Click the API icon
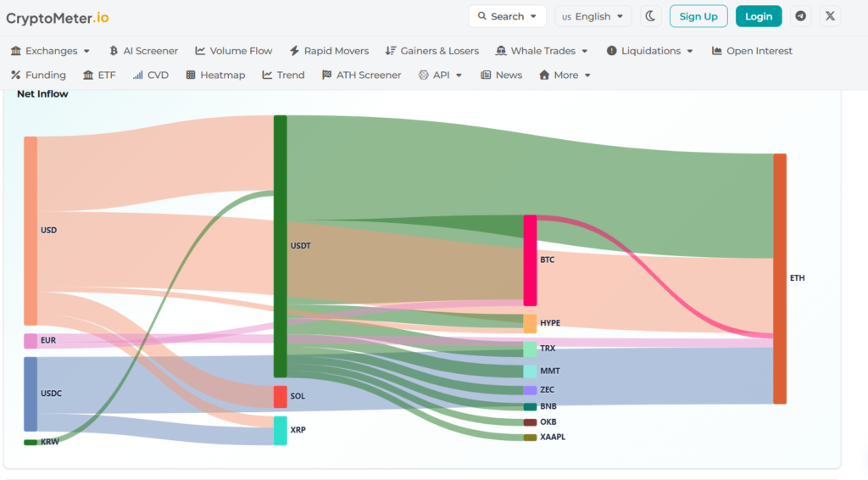868x480 pixels. click(x=424, y=75)
